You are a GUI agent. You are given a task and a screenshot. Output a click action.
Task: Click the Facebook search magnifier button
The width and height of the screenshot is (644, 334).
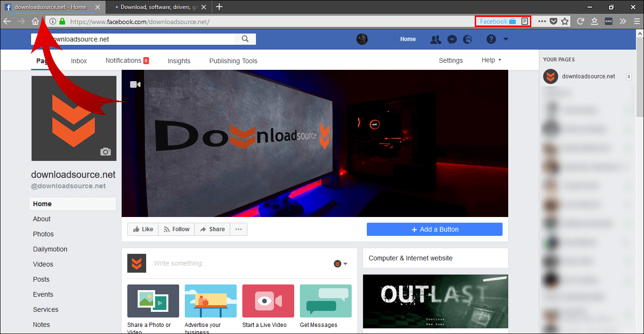pos(245,39)
